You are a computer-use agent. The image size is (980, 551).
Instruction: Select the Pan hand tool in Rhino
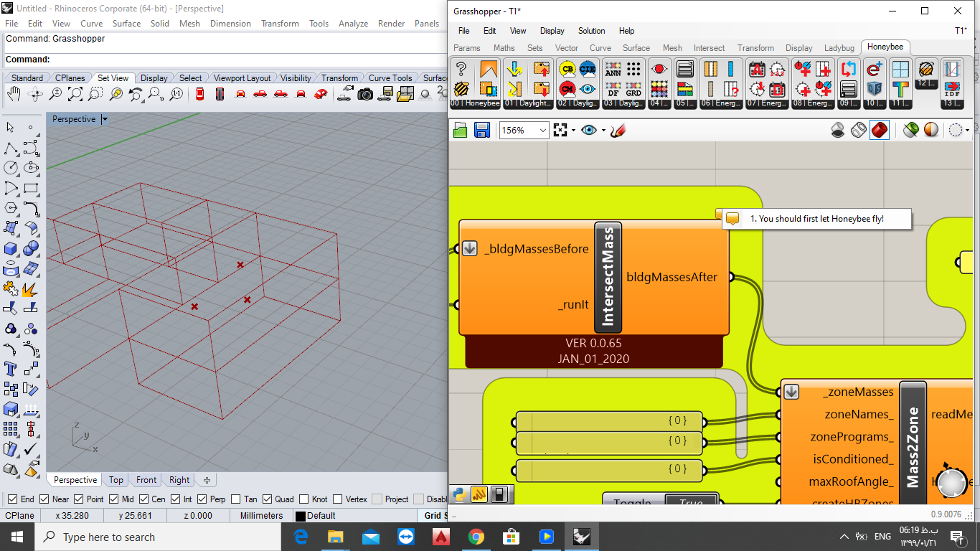point(14,94)
